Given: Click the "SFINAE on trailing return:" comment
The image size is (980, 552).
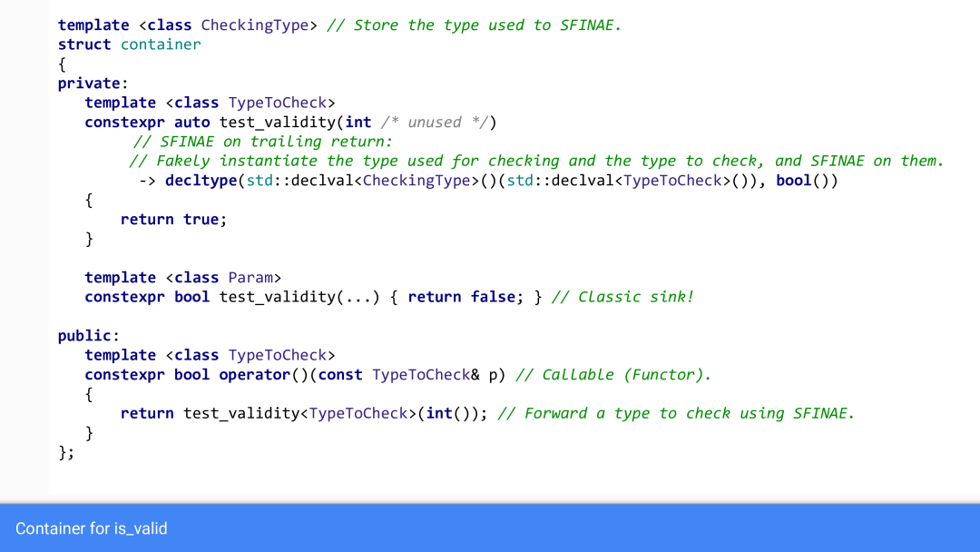Looking at the screenshot, I should click(x=263, y=142).
